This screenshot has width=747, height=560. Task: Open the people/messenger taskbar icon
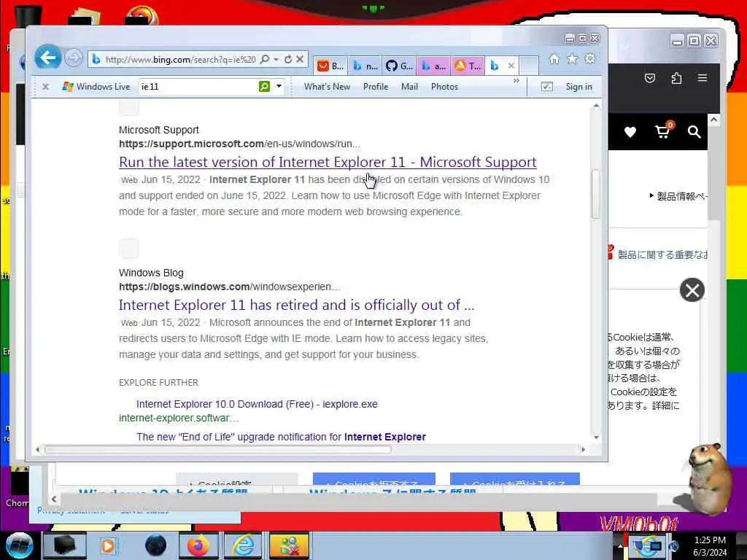(289, 545)
